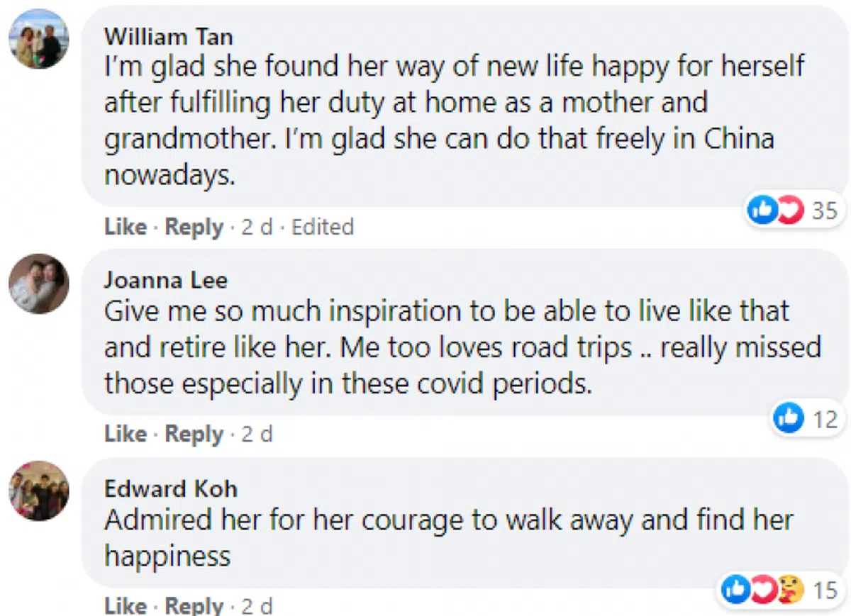Click Joanna Lee's profile avatar
Image resolution: width=851 pixels, height=616 pixels.
38,284
